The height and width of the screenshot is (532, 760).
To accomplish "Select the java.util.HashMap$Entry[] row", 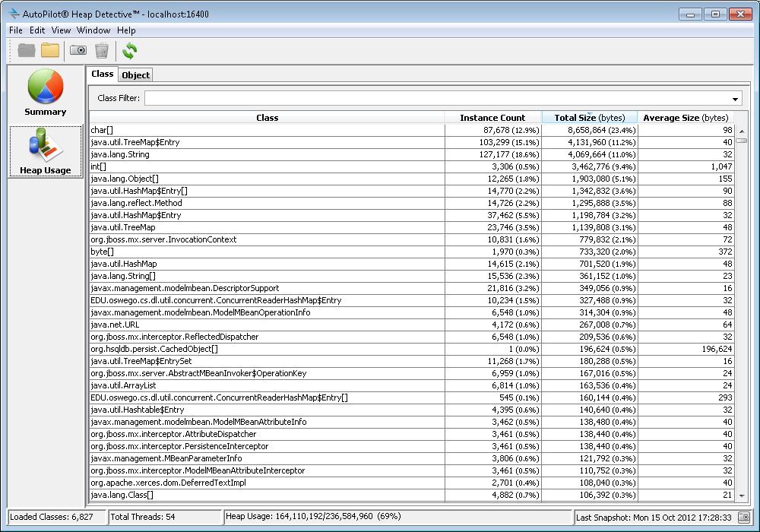I will (x=412, y=191).
